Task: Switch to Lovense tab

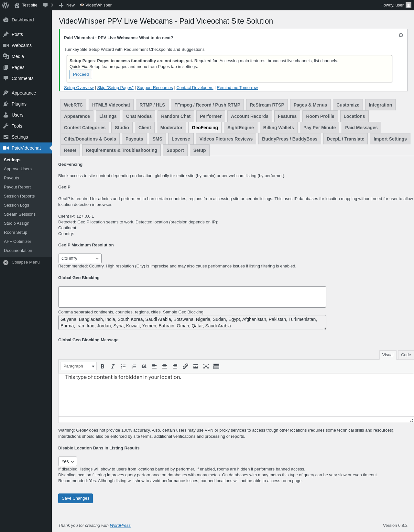Action: pos(181,139)
